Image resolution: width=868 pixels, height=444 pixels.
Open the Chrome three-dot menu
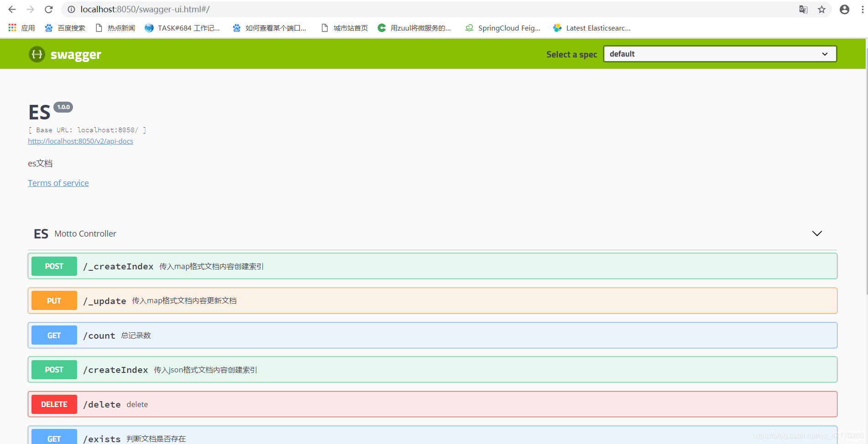[862, 9]
